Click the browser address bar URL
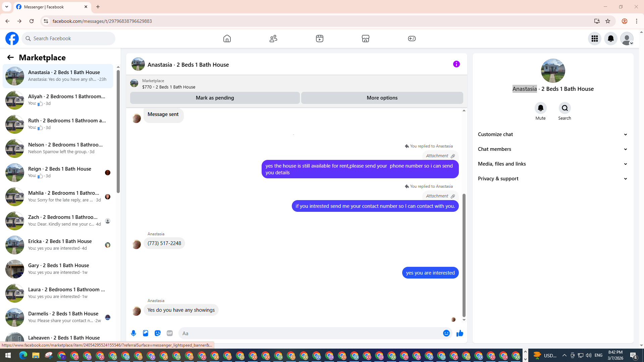This screenshot has height=362, width=644. click(102, 21)
